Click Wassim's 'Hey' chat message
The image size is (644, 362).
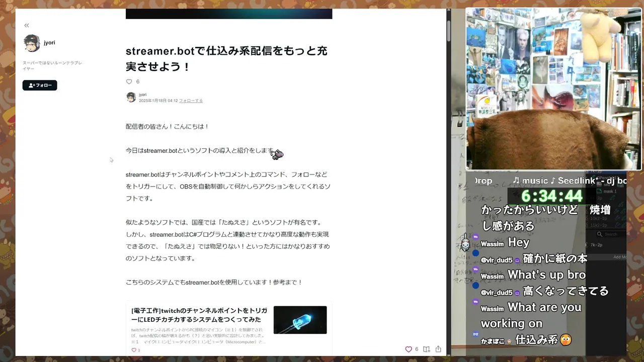519,242
